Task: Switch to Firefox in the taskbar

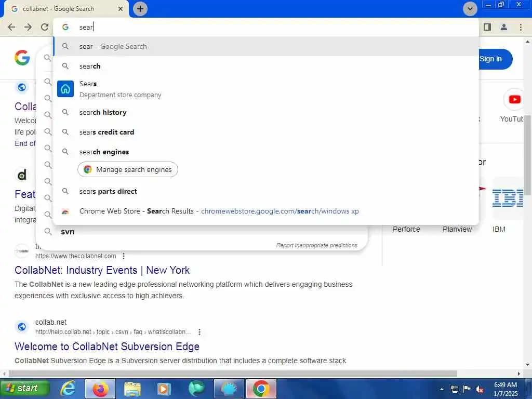Action: click(x=100, y=389)
